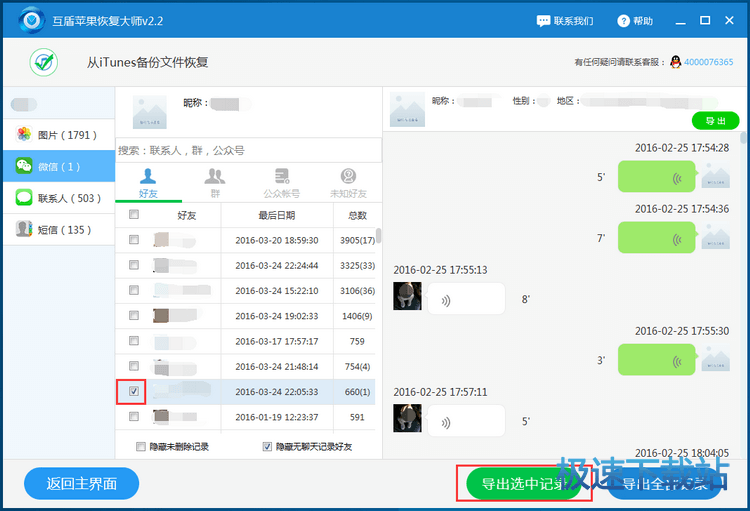Click the chat panel vertical scrollbar
Screen dimensions: 750x511
pos(743,139)
